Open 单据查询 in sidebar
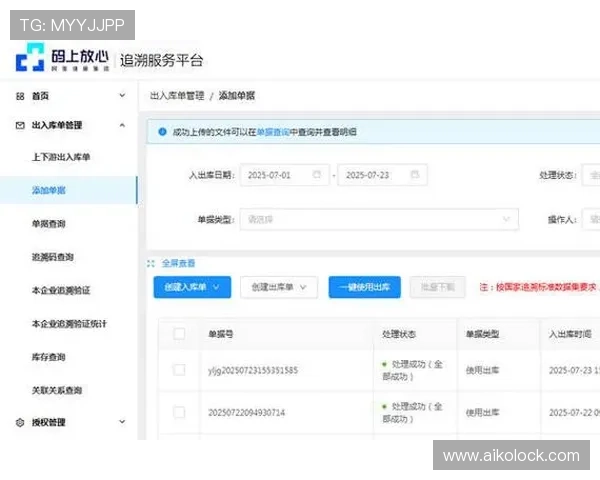Screen dimensions: 600x480 (x=49, y=224)
